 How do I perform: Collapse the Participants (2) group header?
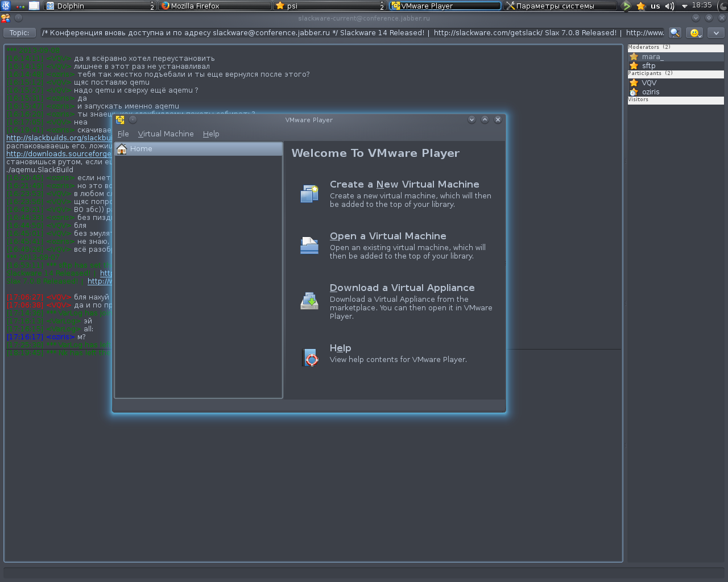click(676, 74)
